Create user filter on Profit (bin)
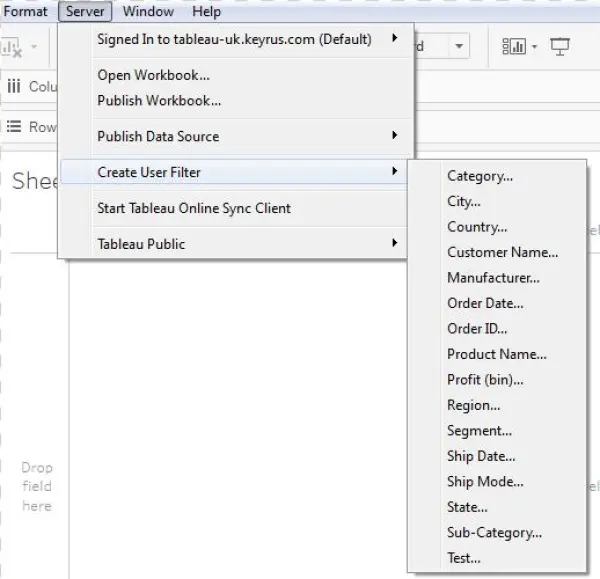The height and width of the screenshot is (579, 600). [x=497, y=380]
